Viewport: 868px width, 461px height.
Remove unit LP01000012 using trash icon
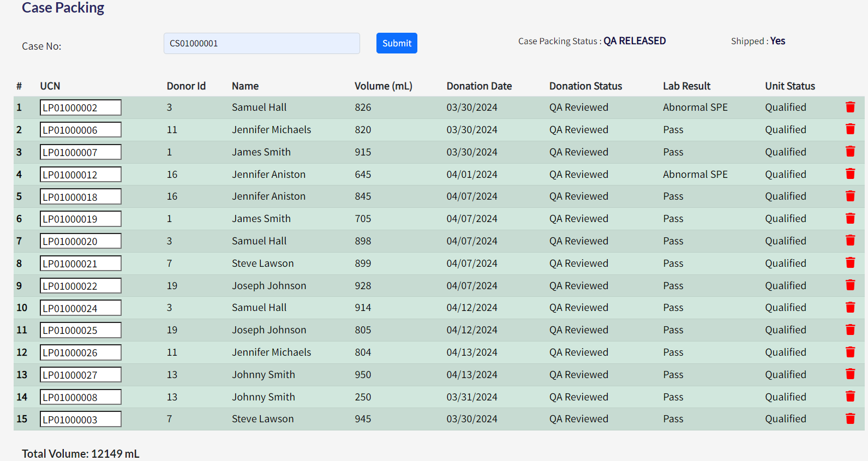(x=850, y=174)
